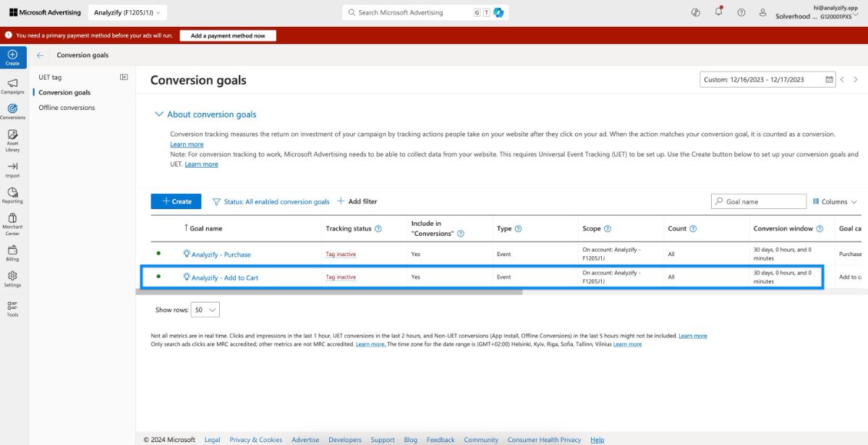Click the green status dot for Analyzify - Add to Cart

pos(158,276)
